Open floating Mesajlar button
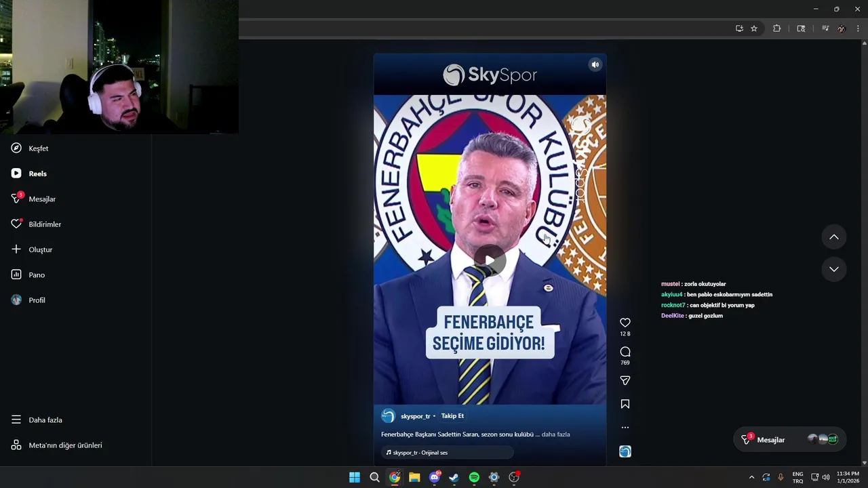Image resolution: width=868 pixels, height=488 pixels. coord(789,440)
